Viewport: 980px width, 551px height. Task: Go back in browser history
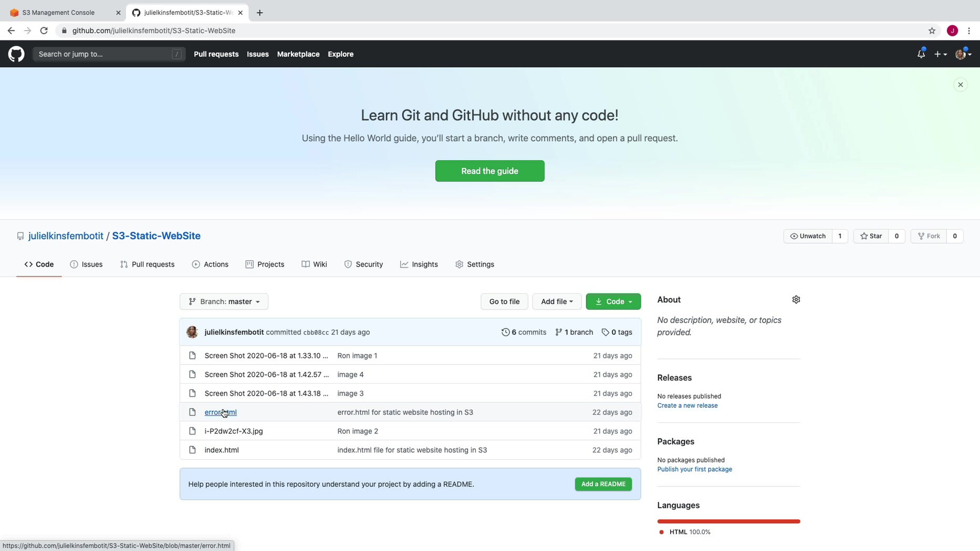pos(11,30)
